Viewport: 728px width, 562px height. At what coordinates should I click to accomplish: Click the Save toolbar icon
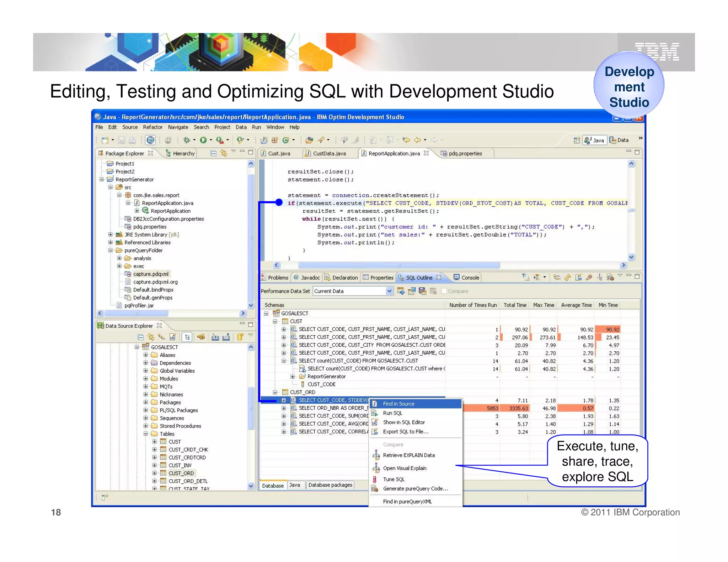(x=122, y=140)
